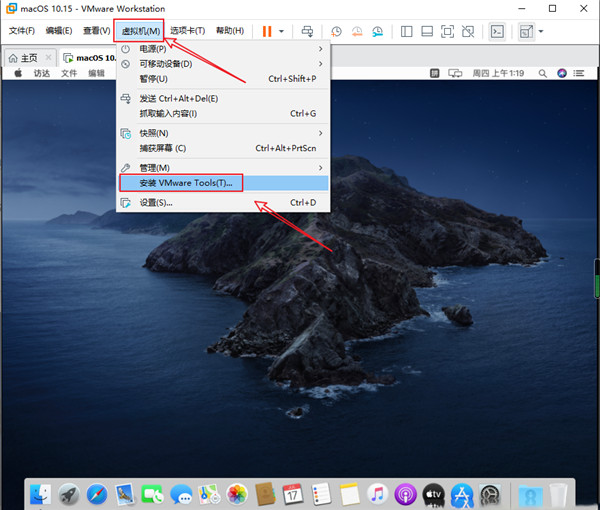Open the Trash in the Dock
This screenshot has height=510, width=600.
pos(558,494)
